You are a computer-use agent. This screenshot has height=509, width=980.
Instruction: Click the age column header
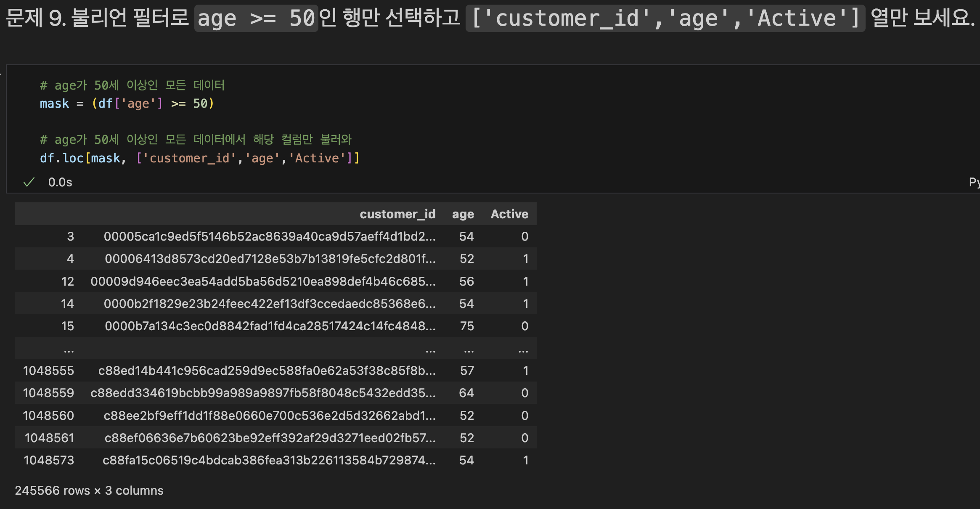463,214
